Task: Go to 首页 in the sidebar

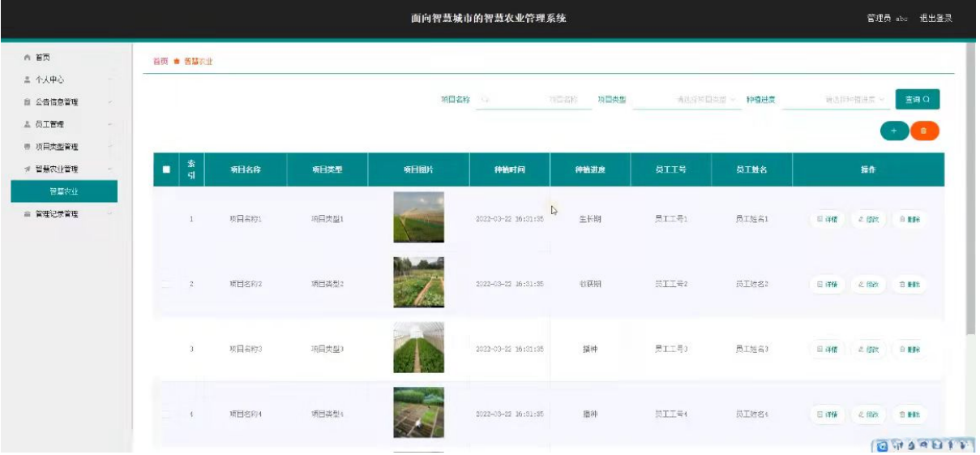Action: tap(44, 58)
